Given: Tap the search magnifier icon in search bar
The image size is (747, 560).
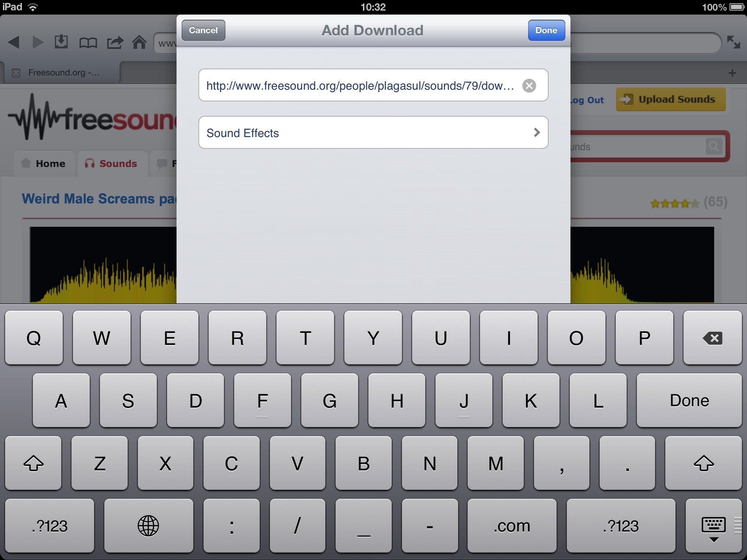Looking at the screenshot, I should 713,147.
